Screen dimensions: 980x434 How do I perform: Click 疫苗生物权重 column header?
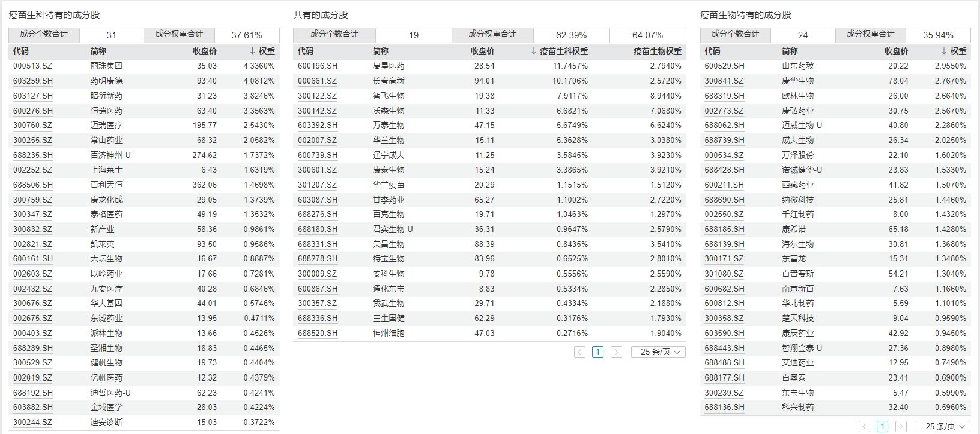point(657,52)
